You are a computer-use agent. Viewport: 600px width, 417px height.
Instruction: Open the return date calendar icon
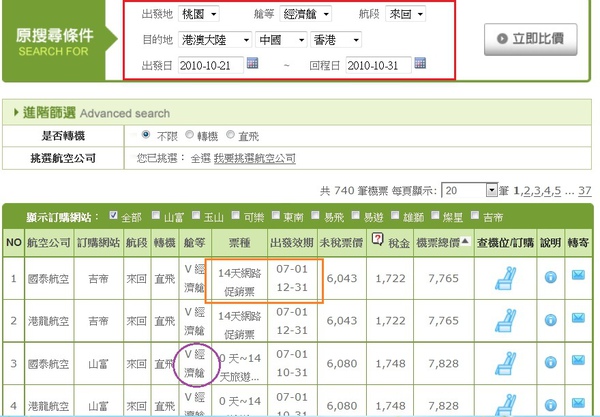(420, 63)
